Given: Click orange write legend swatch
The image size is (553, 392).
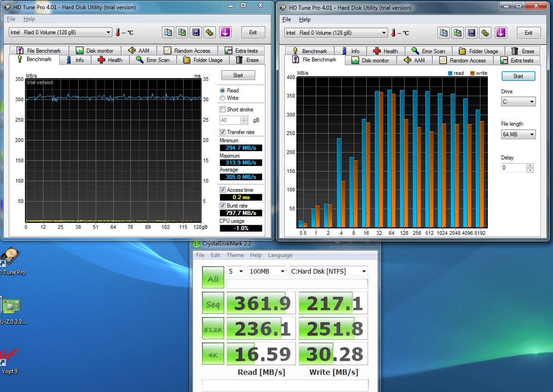Looking at the screenshot, I should [x=472, y=73].
